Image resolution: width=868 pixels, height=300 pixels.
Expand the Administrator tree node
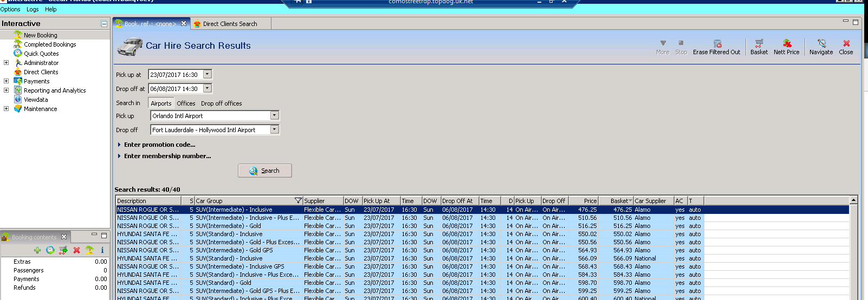tap(6, 62)
